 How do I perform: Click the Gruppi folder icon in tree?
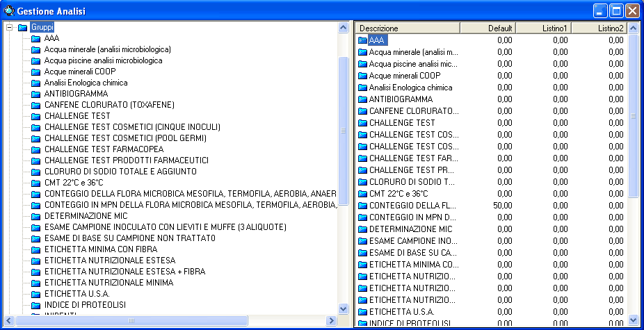click(x=23, y=27)
